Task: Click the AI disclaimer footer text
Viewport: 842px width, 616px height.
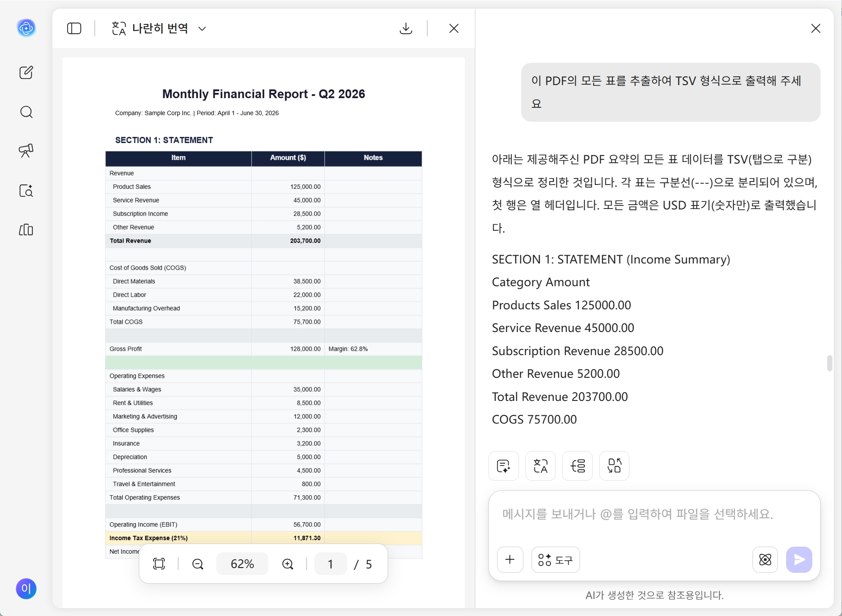Action: point(654,595)
